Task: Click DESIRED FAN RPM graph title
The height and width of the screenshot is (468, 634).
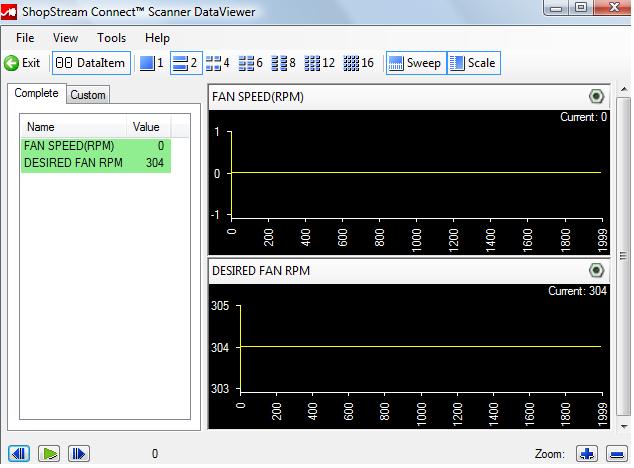Action: click(261, 271)
